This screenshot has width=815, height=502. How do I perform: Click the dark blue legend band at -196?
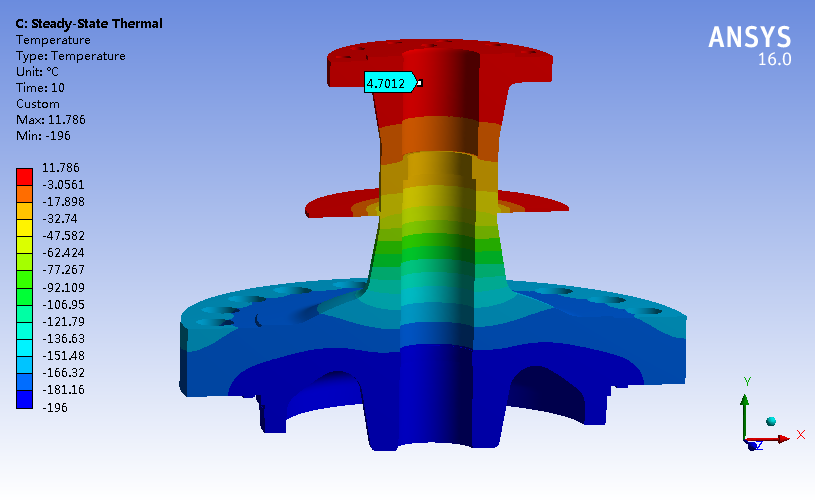(24, 400)
